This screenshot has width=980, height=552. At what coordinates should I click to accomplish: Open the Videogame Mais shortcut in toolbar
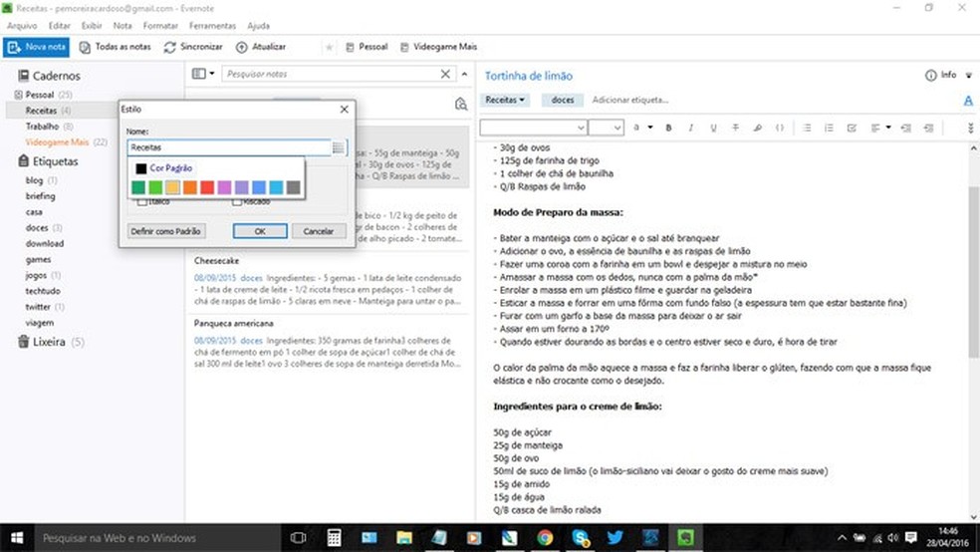[x=439, y=47]
